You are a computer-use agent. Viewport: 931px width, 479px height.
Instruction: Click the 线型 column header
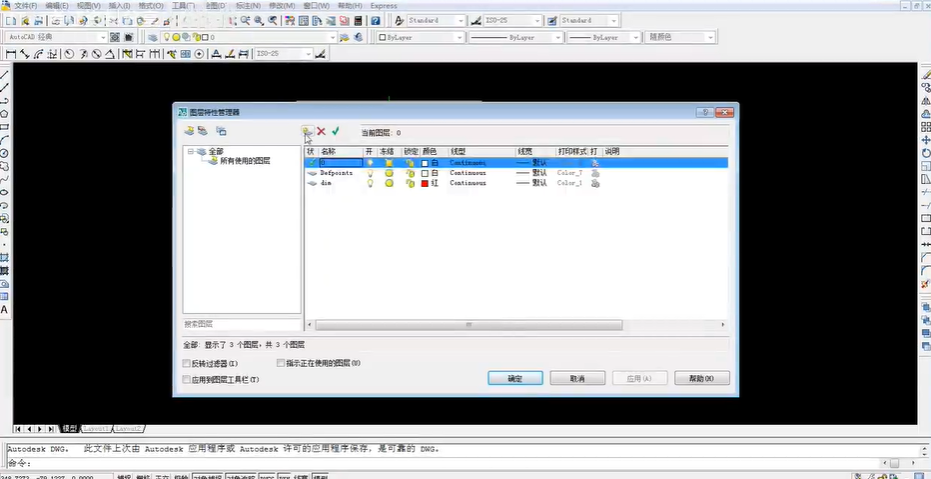click(482, 152)
